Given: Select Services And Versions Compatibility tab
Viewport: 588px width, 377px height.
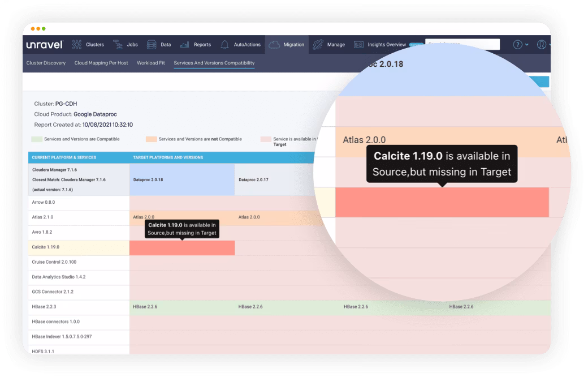Looking at the screenshot, I should click(x=214, y=63).
